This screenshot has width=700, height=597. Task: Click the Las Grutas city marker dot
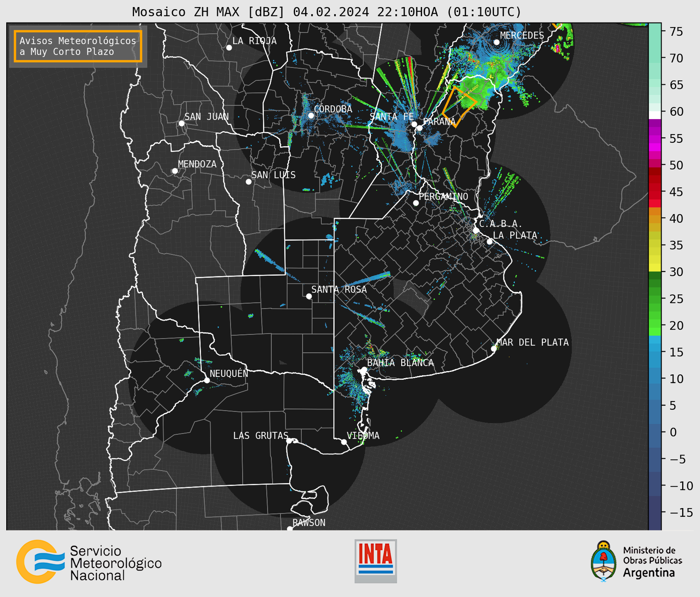[289, 440]
